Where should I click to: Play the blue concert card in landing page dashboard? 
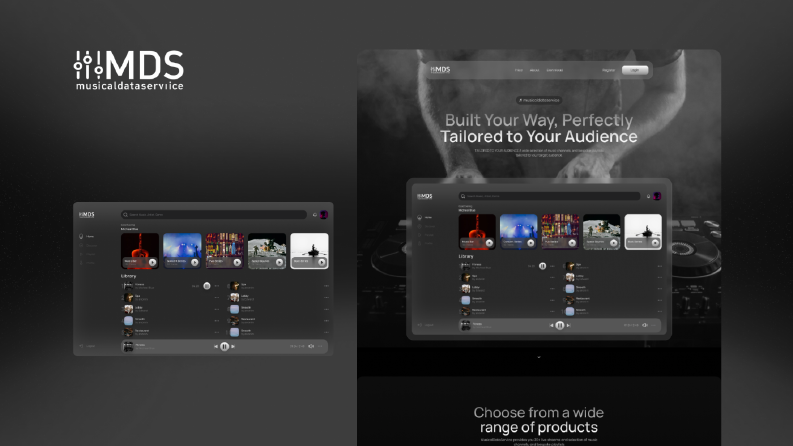pyautogui.click(x=531, y=243)
